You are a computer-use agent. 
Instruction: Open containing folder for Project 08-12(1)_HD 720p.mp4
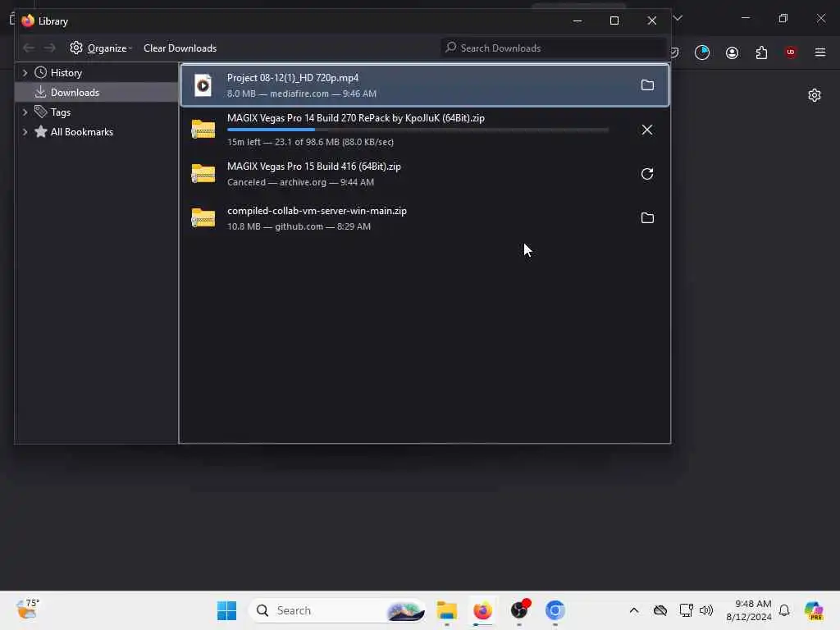[647, 85]
